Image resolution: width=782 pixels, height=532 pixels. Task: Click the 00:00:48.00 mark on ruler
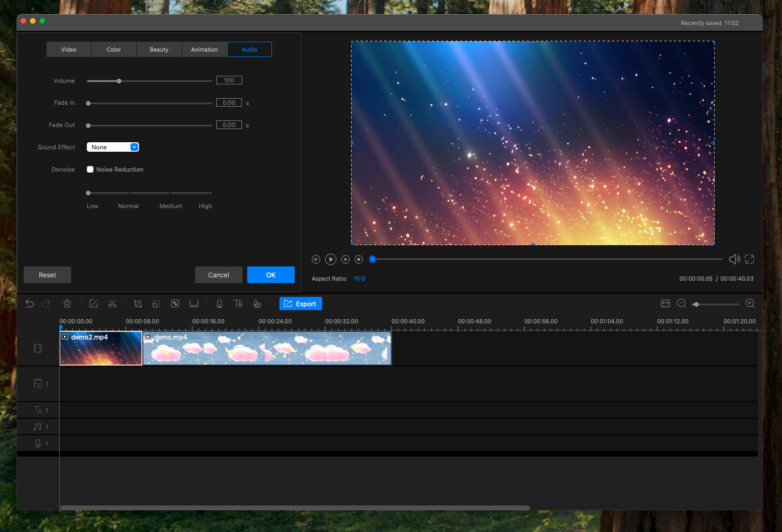coord(475,321)
